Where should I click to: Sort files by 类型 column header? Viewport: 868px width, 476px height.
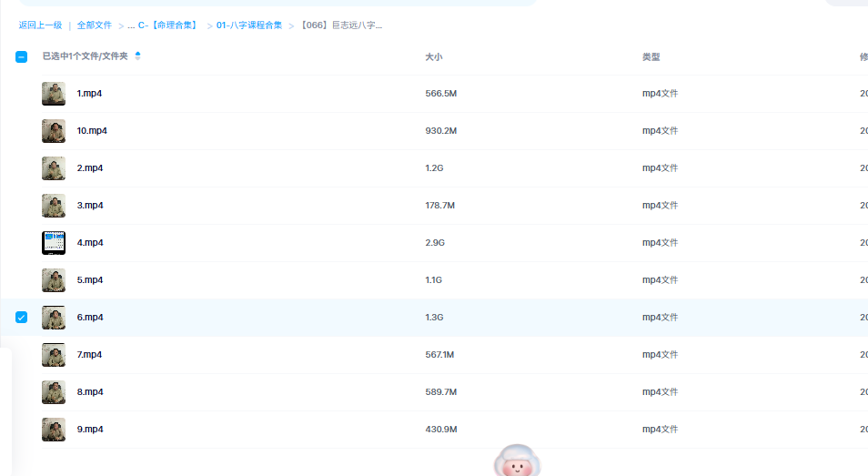(651, 56)
